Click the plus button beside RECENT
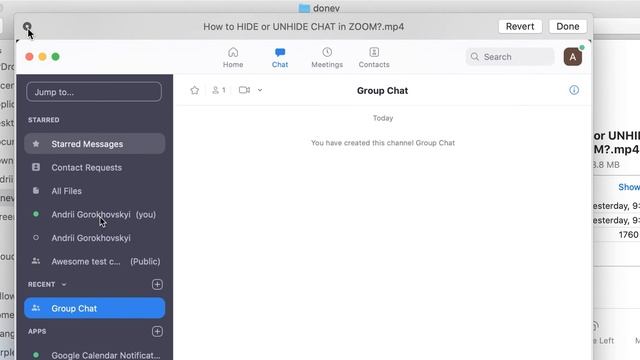 click(157, 284)
